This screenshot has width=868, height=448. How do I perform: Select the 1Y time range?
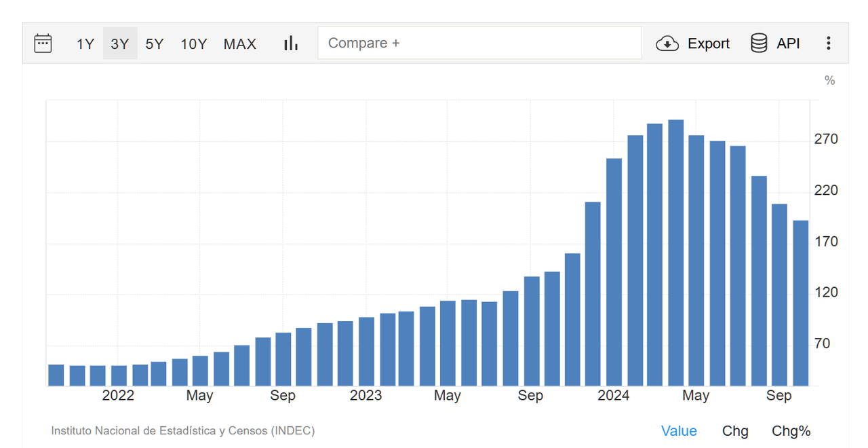pos(85,44)
